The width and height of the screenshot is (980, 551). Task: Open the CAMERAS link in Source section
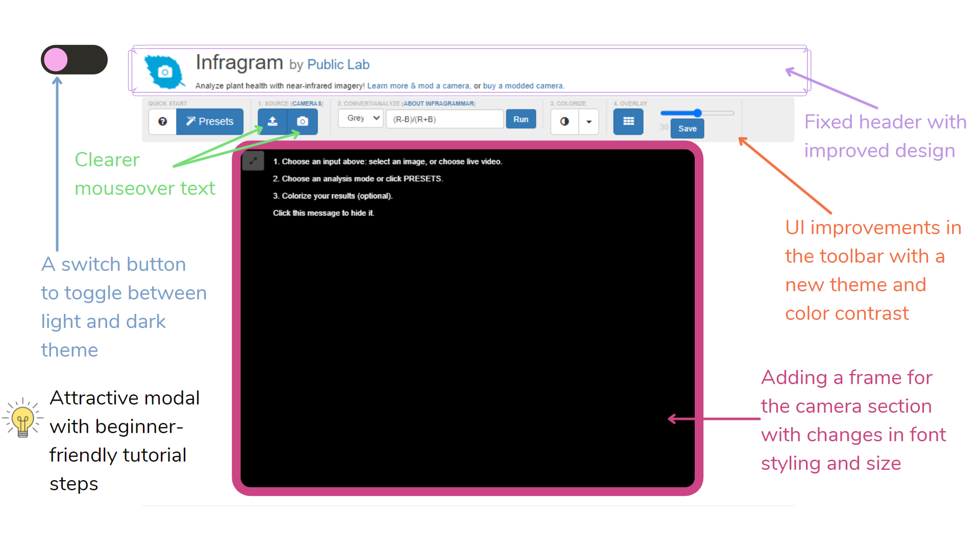(x=307, y=103)
